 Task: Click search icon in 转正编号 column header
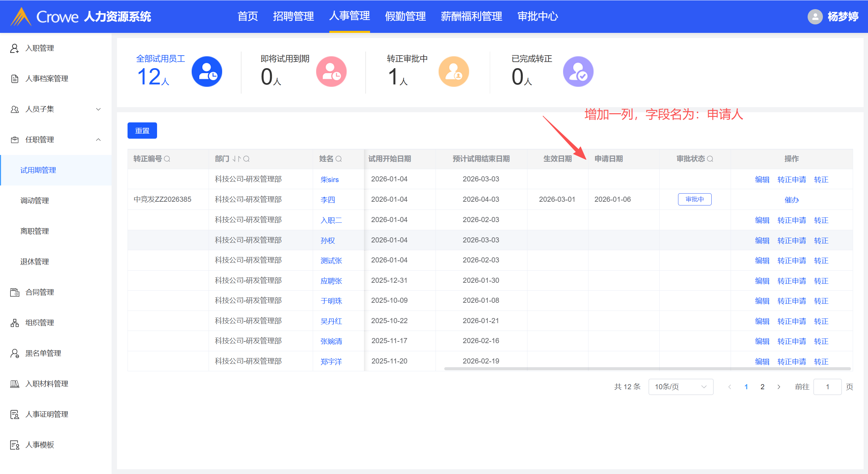[x=167, y=159]
